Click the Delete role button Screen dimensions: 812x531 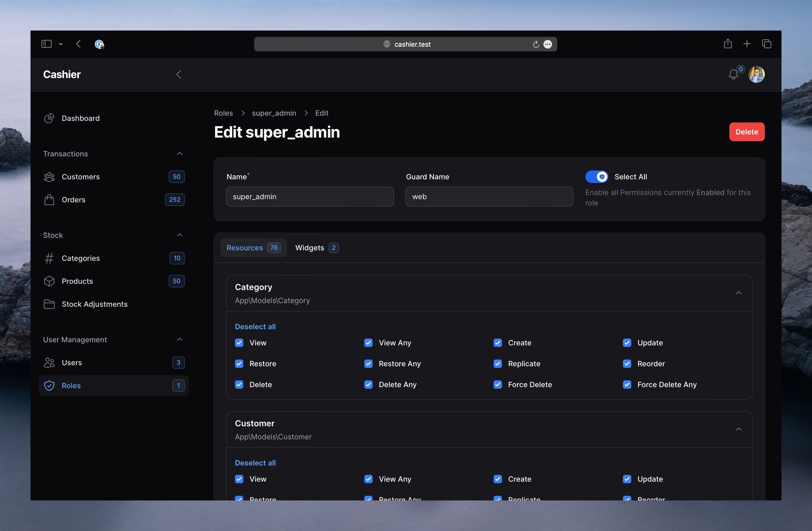747,132
